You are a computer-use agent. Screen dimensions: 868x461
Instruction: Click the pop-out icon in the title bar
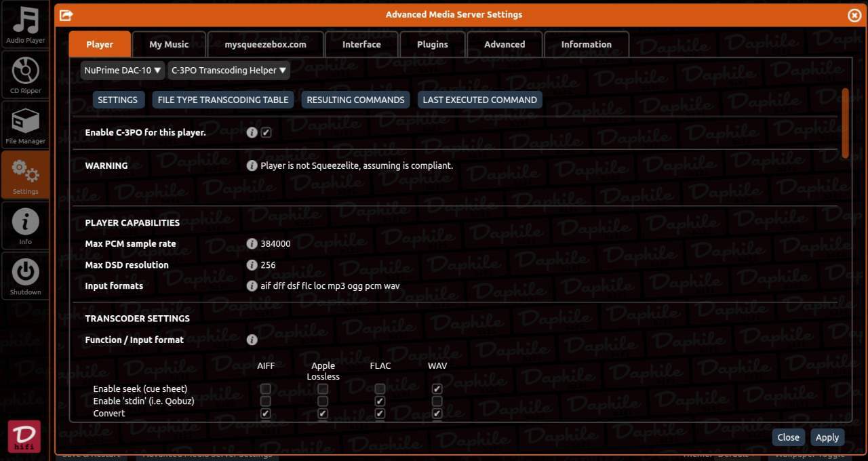click(66, 14)
